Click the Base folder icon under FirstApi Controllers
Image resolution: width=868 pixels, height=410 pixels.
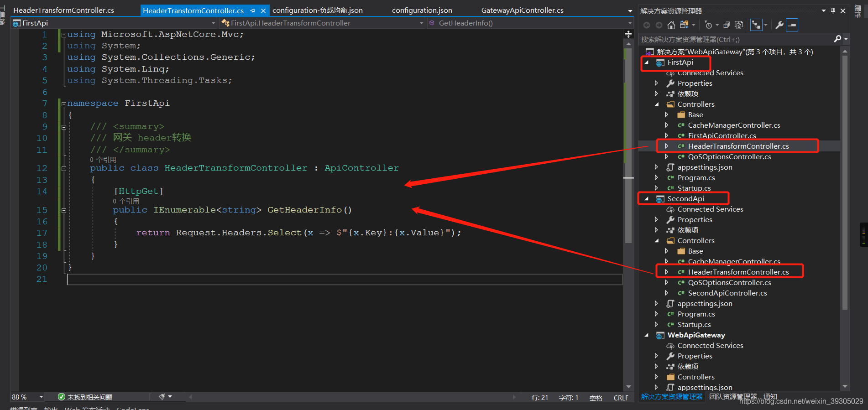[681, 115]
